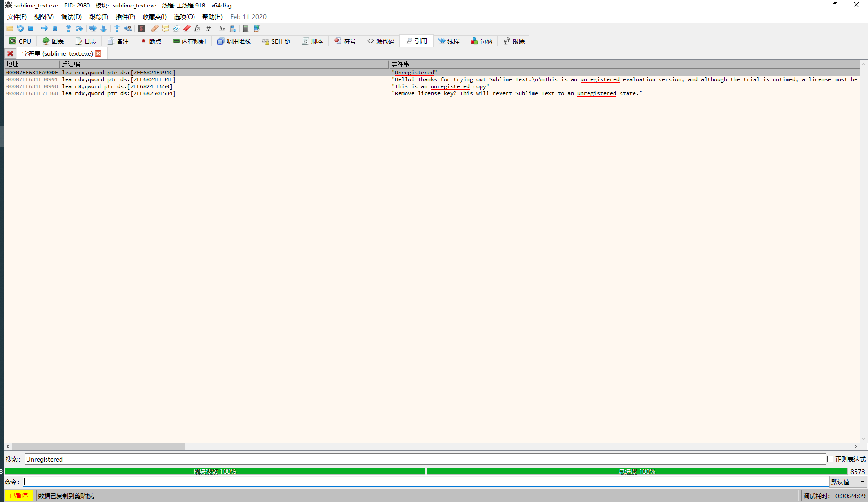Viewport: 868px width, 502px height.
Task: Click the red X close-all-tabs button
Action: coord(10,53)
